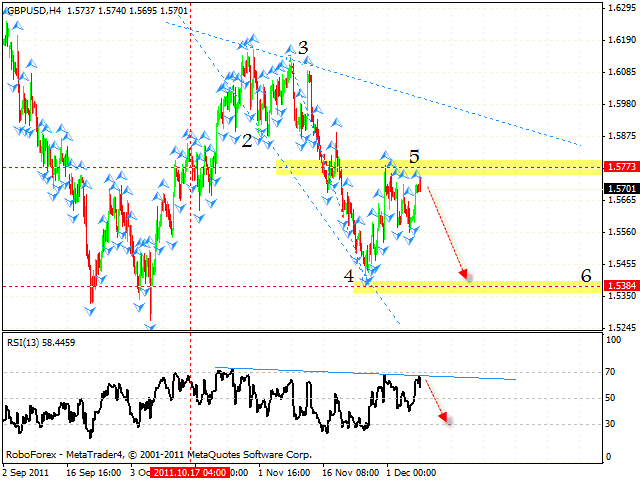Click the 1.6295 price on the vertical axis
This screenshot has height=480, width=640.
coord(617,8)
